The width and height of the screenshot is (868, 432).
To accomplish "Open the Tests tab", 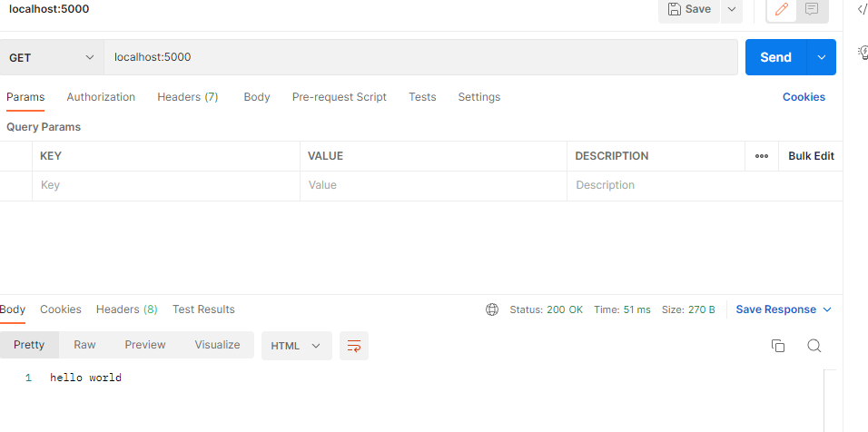I will pos(422,97).
